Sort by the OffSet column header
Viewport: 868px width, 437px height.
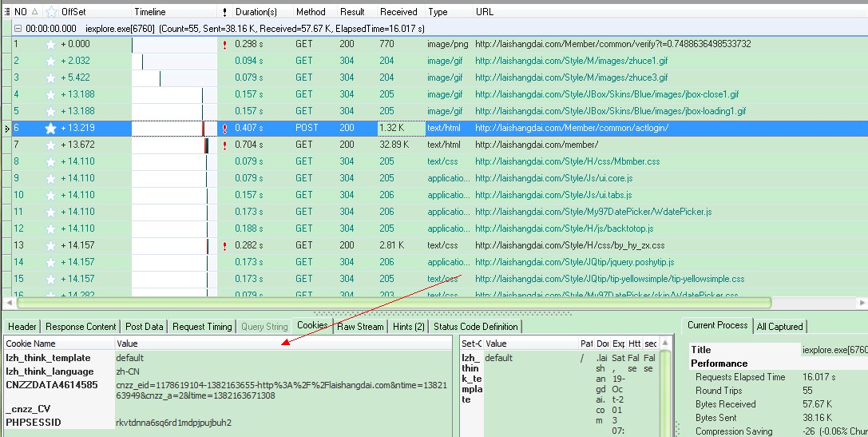pos(73,12)
